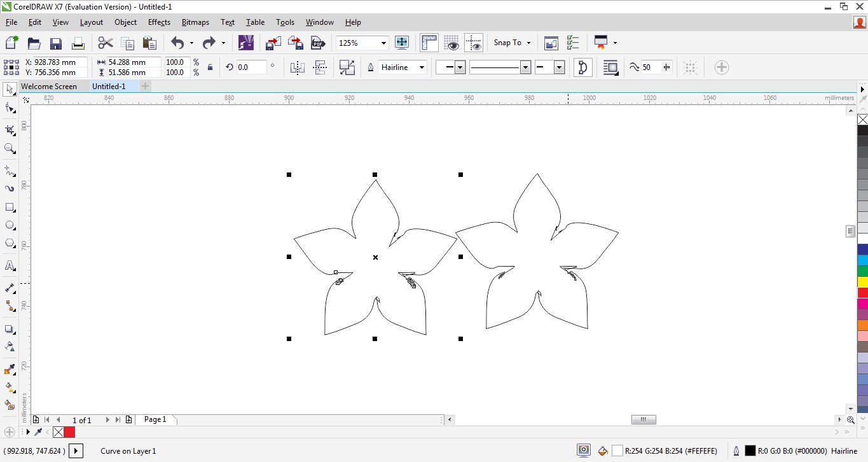This screenshot has width=868, height=462.
Task: Undo the last action
Action: [177, 43]
